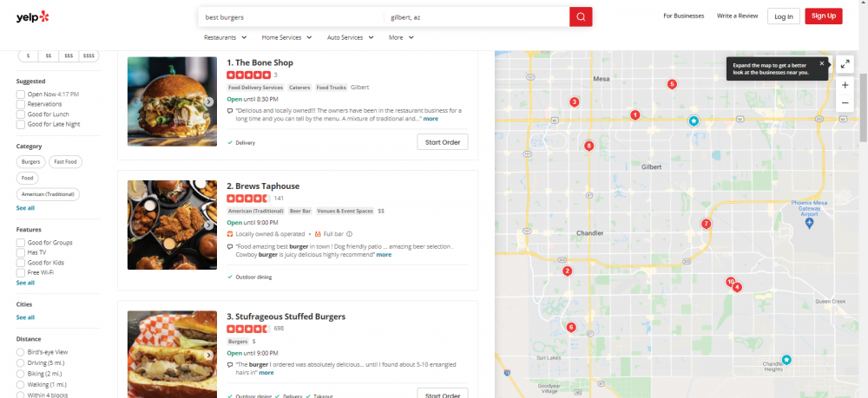Open the Auto Services dropdown

pos(350,38)
